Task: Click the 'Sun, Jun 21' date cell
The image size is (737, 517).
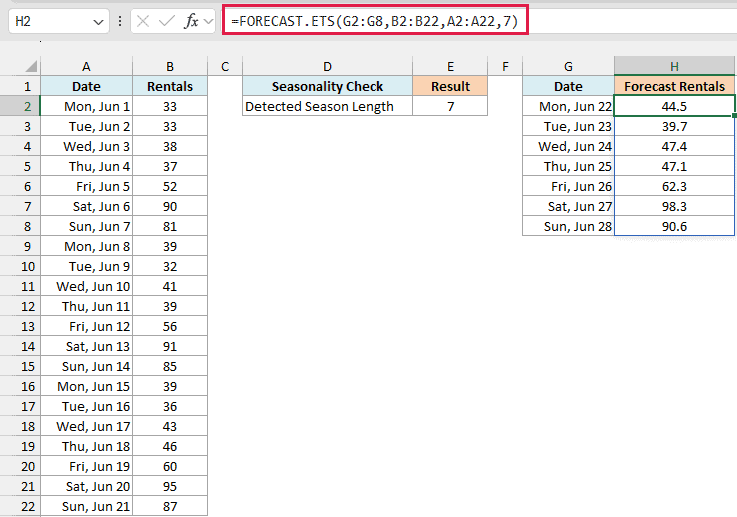Action: (x=86, y=506)
